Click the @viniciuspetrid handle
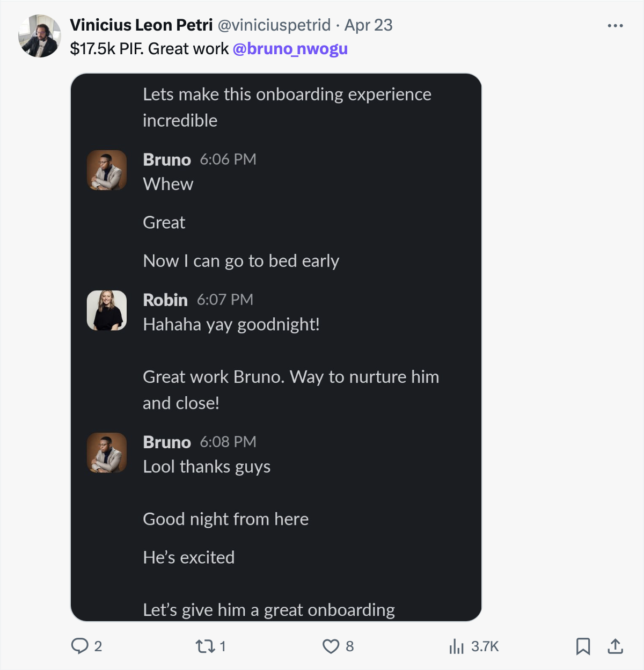The image size is (644, 670). (x=274, y=25)
